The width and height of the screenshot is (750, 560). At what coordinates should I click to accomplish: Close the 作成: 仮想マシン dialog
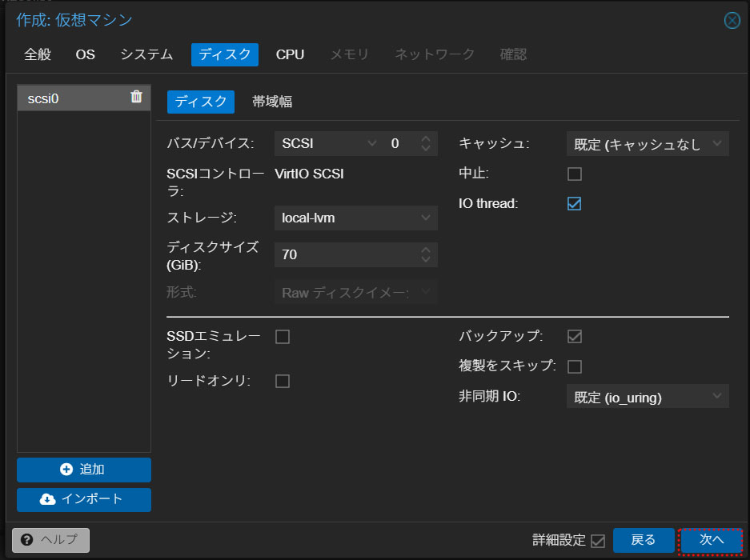[732, 21]
